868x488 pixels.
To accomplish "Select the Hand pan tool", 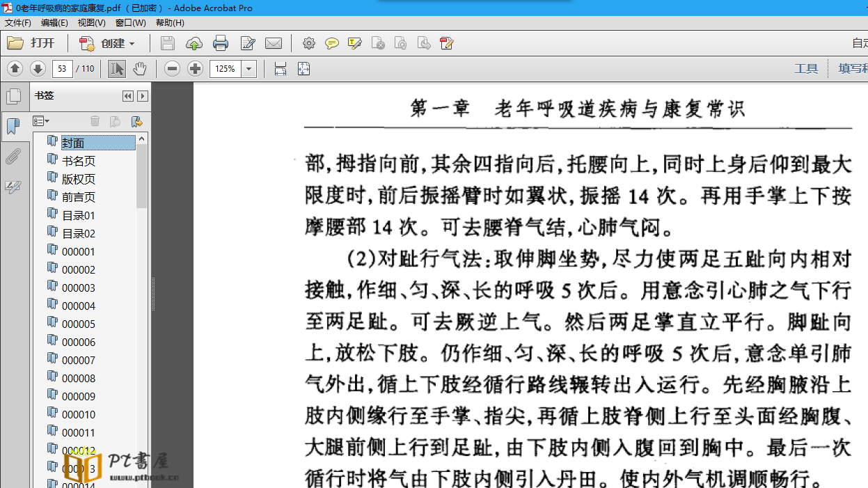I will click(140, 68).
